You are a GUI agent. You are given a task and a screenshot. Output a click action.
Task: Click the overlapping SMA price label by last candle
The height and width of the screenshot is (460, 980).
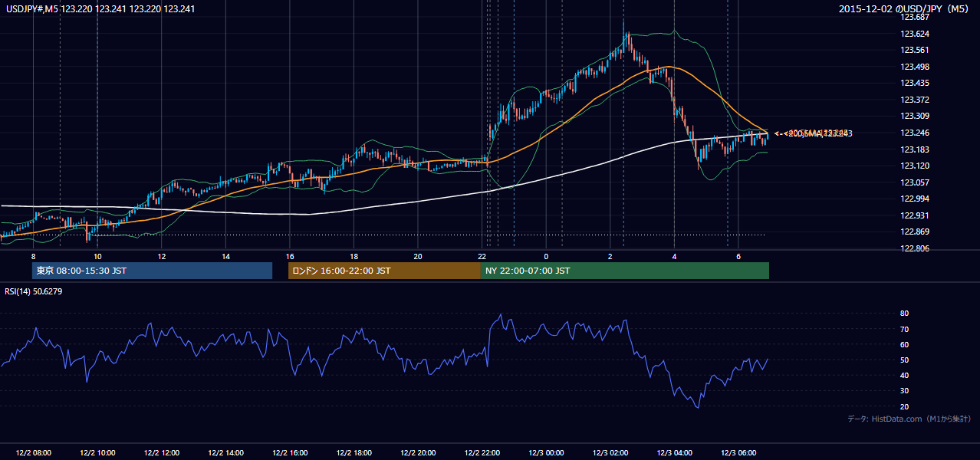(814, 133)
